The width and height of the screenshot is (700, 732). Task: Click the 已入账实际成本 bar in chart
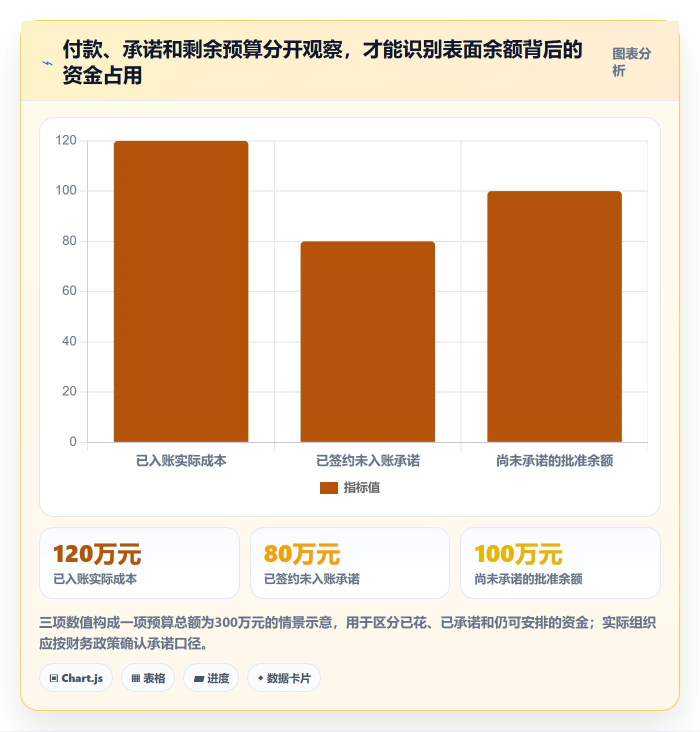pyautogui.click(x=181, y=291)
